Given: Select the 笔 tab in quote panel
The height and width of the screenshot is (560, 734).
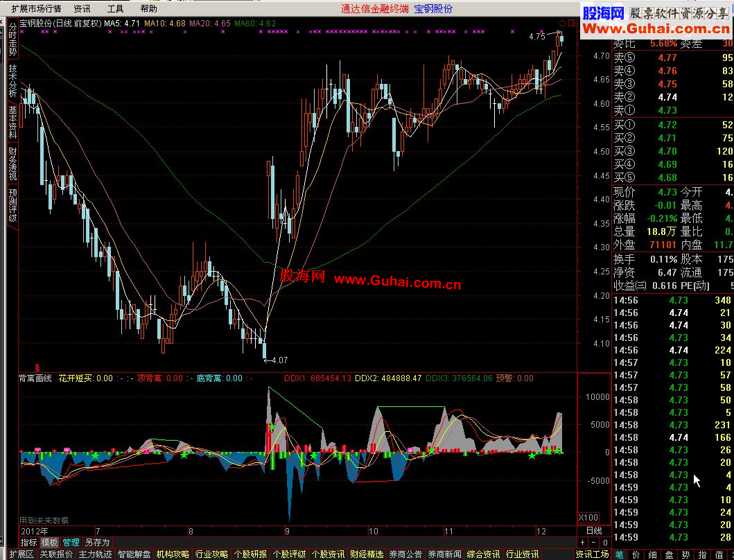Looking at the screenshot, I should (620, 554).
